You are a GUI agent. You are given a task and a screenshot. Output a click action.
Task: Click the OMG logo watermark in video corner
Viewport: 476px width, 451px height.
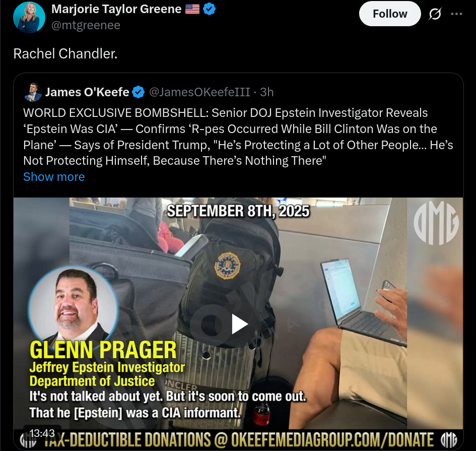coord(436,223)
